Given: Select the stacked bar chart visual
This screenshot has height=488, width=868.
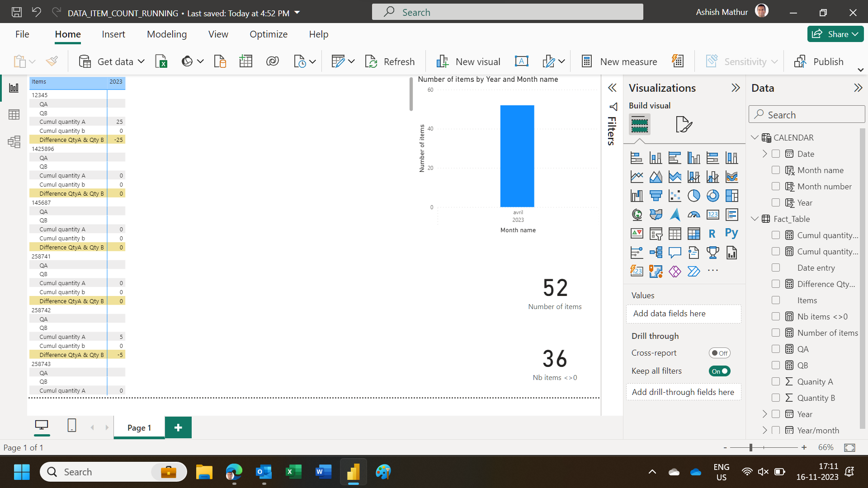Looking at the screenshot, I should pyautogui.click(x=637, y=158).
